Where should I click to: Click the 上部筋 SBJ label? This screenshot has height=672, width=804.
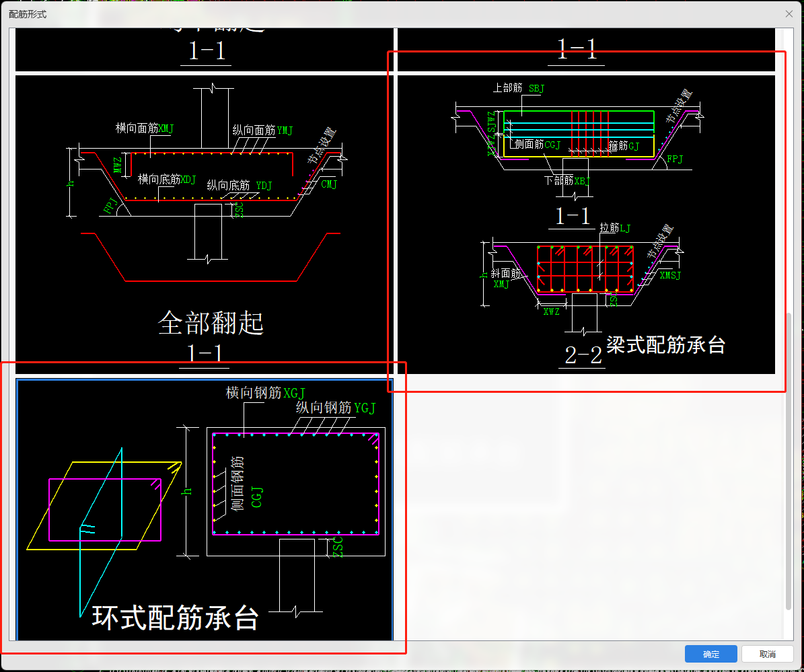pos(519,88)
